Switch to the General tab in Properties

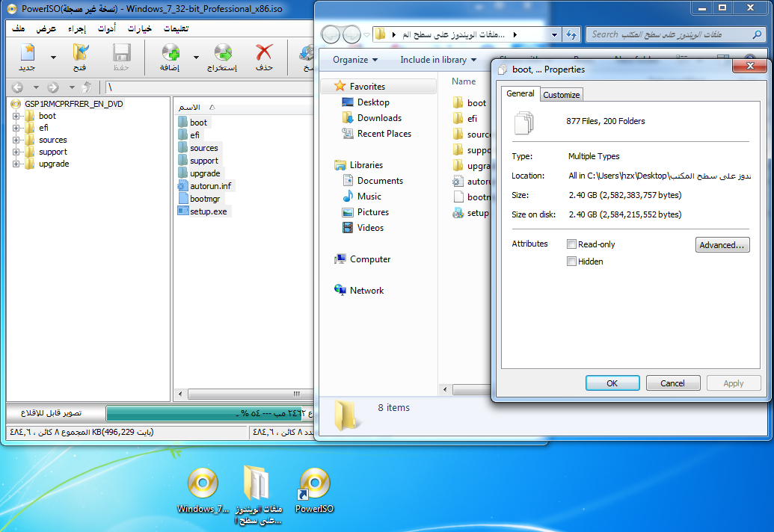520,93
